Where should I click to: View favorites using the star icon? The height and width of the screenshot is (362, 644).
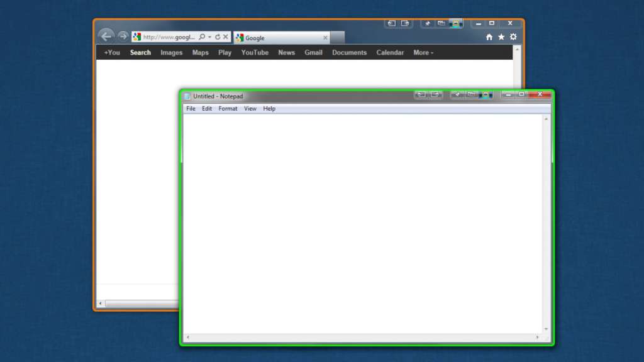(501, 37)
